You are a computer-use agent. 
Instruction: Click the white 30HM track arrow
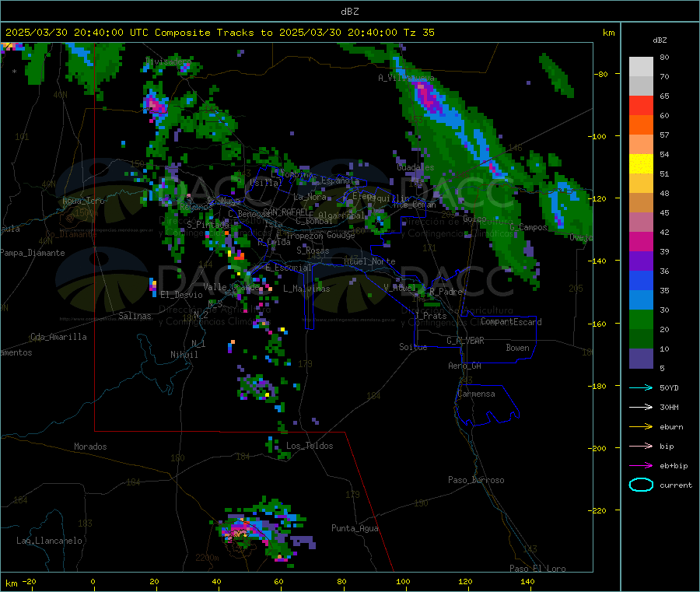click(x=641, y=407)
